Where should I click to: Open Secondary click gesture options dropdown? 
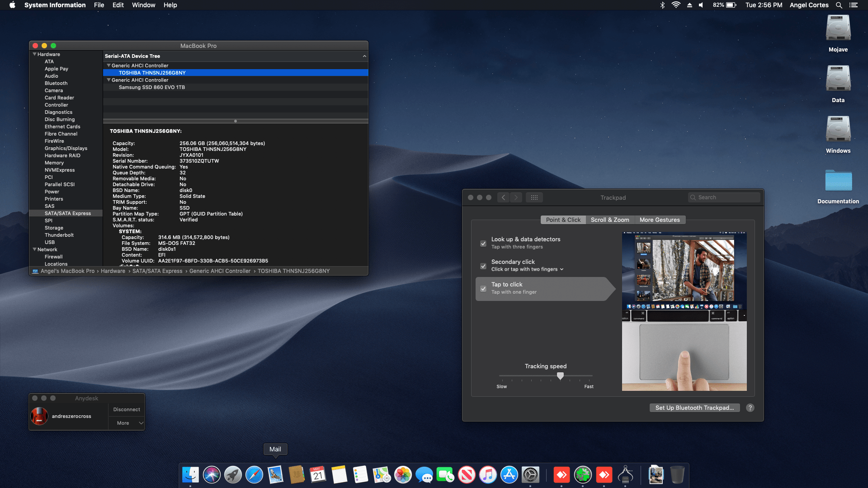[x=528, y=269]
